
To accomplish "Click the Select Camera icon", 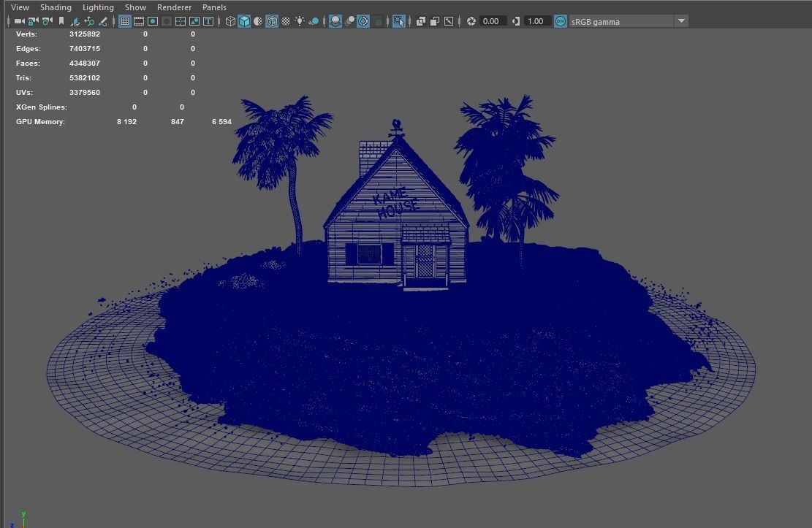I will coord(20,21).
